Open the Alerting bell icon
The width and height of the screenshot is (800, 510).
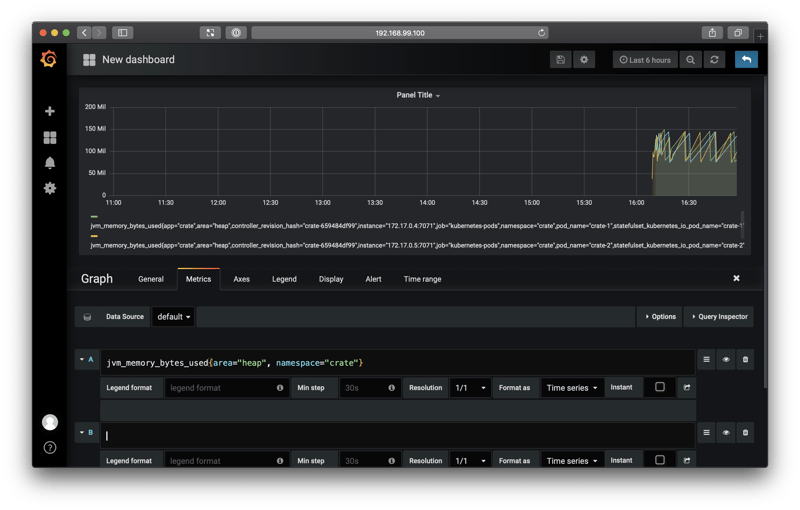coord(50,163)
